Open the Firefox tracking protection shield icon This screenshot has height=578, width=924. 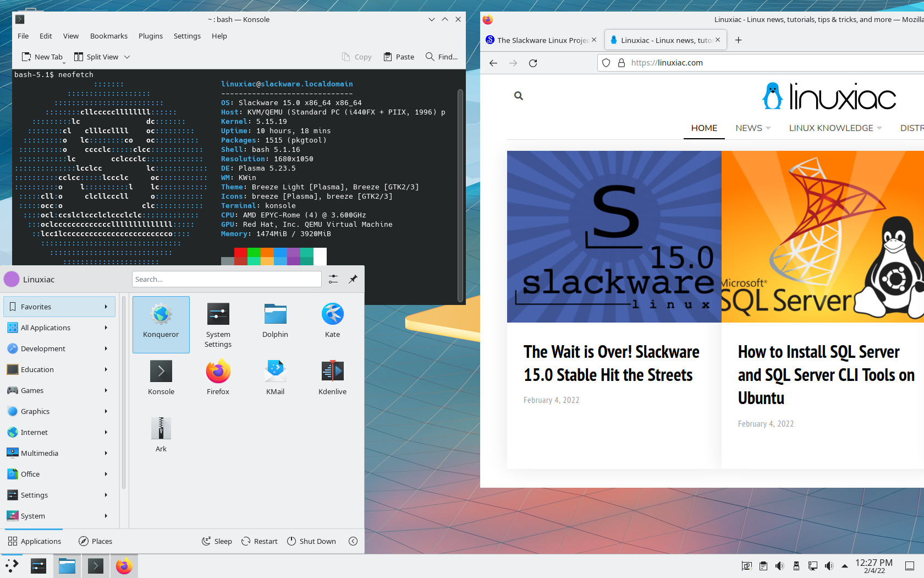[x=606, y=63]
